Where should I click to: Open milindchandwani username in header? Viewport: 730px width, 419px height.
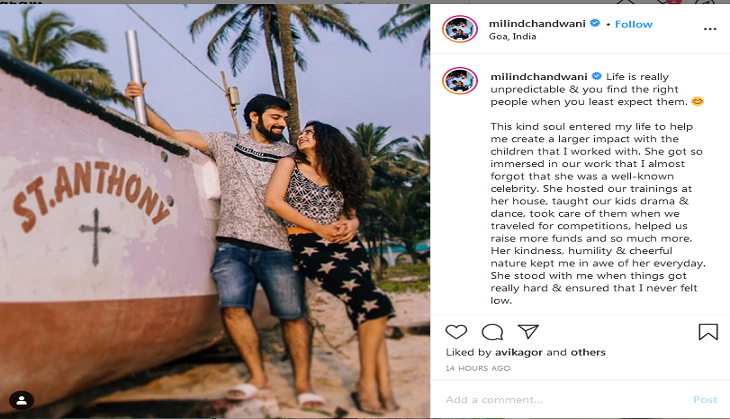coord(537,23)
